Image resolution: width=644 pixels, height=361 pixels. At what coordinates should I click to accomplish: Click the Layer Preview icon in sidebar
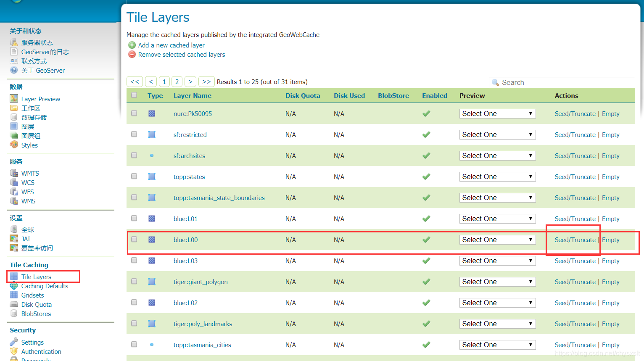14,98
